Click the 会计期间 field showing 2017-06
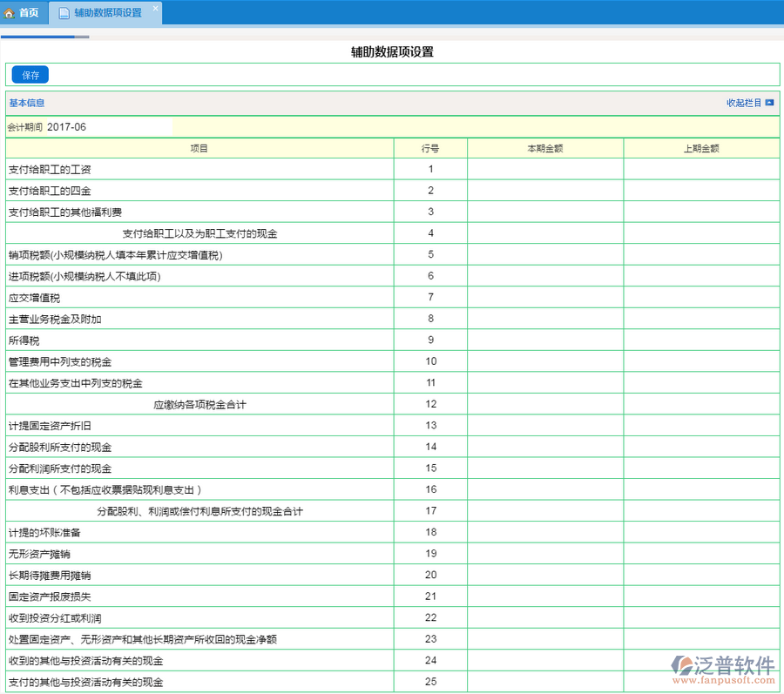 [x=108, y=127]
